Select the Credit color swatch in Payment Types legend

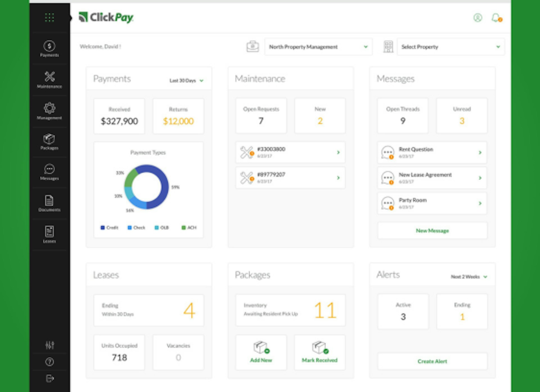coord(102,227)
